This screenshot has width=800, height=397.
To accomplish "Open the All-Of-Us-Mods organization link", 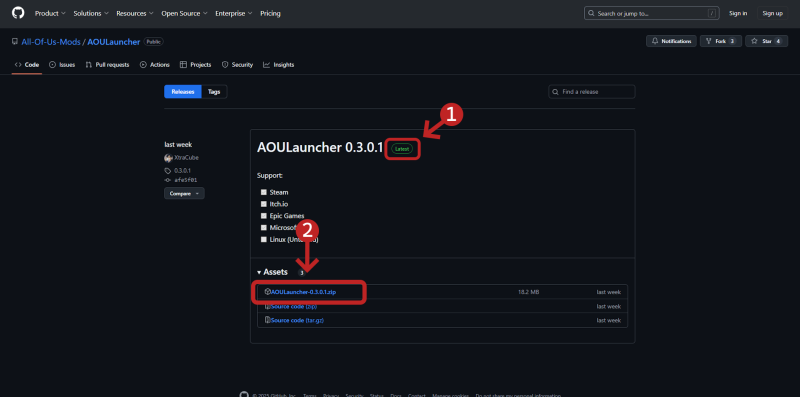I will click(51, 42).
